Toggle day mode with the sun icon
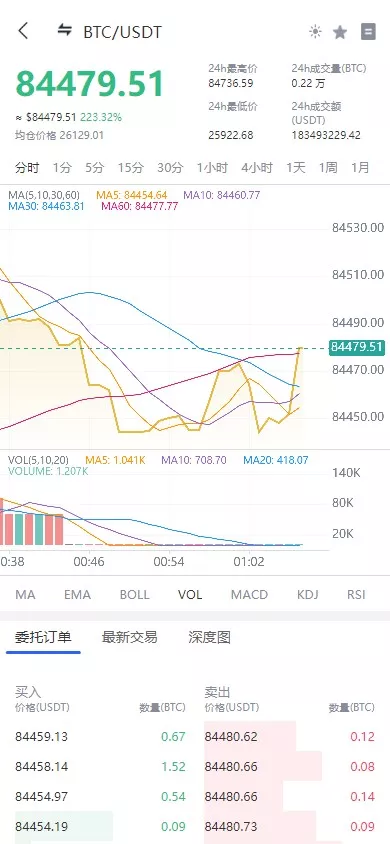The height and width of the screenshot is (844, 390). (315, 32)
